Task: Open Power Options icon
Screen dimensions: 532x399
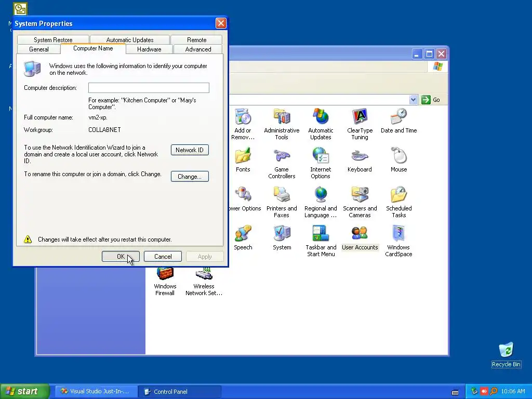Action: 244,199
